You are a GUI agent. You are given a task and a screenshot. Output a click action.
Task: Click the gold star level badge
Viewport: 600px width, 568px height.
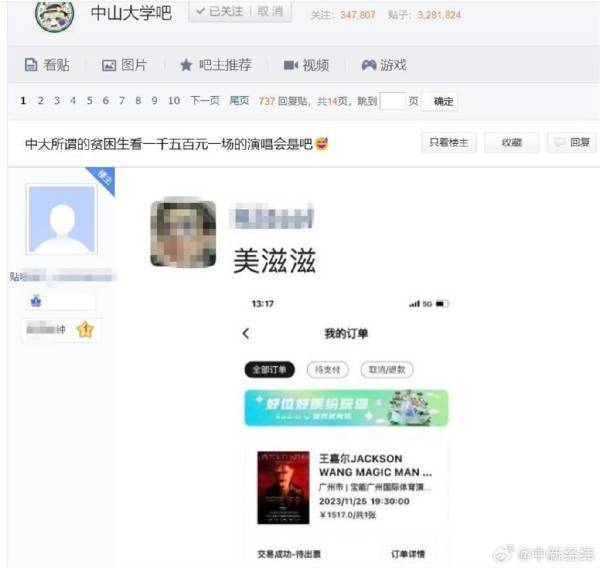tap(85, 330)
